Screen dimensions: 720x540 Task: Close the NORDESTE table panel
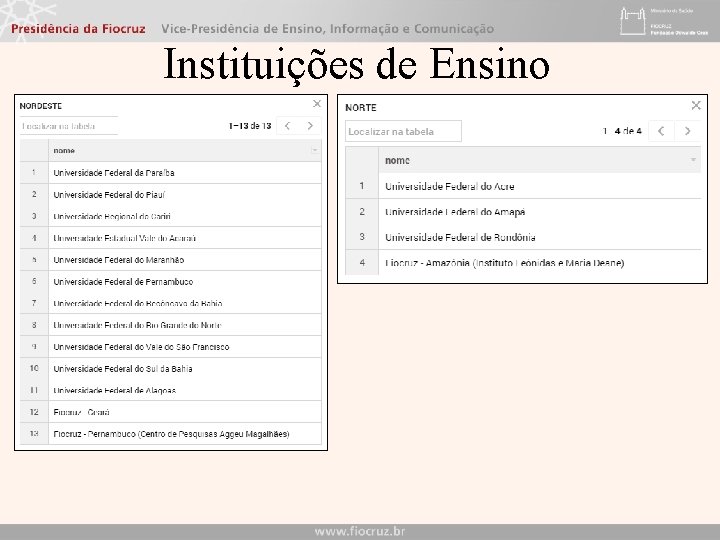317,104
